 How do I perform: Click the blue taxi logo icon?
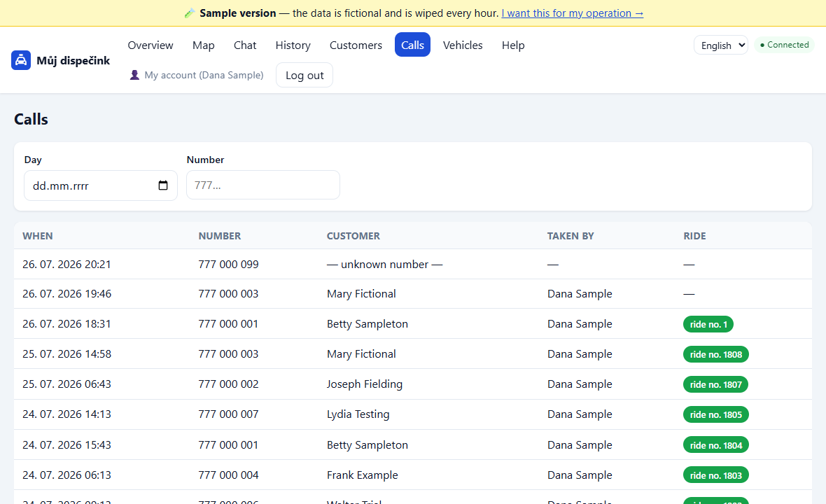click(x=21, y=60)
